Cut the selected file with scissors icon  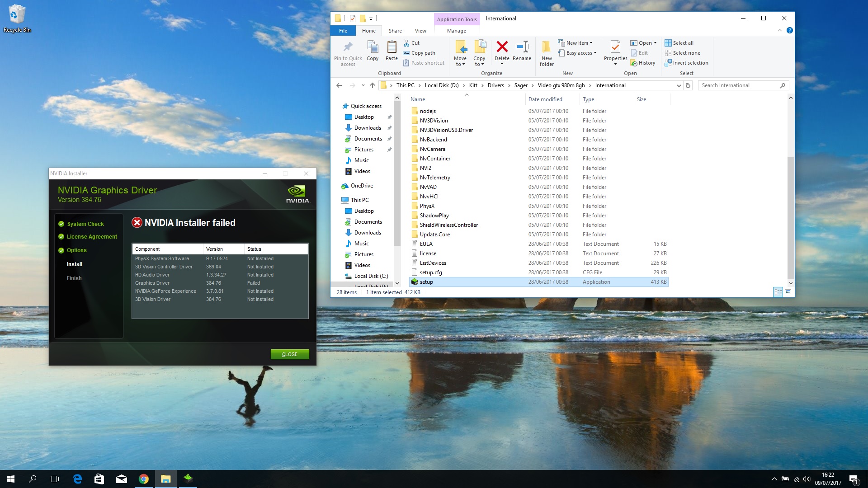[x=411, y=43]
